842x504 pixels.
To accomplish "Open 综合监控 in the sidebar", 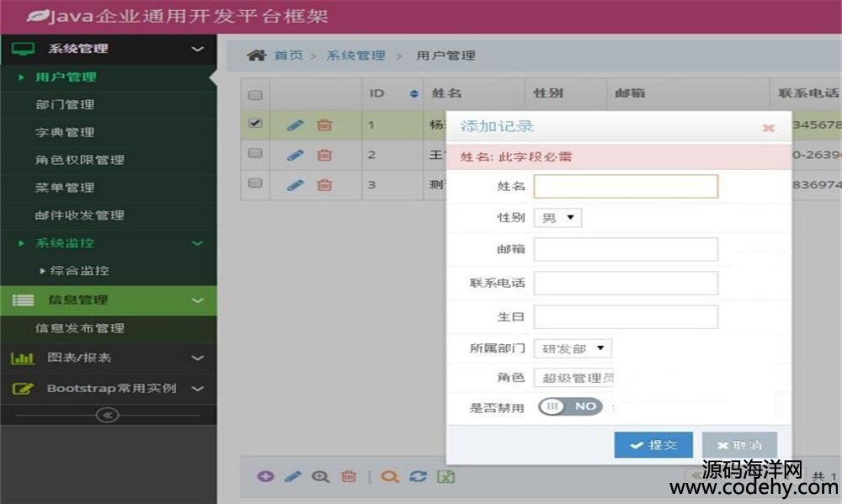I will click(79, 271).
